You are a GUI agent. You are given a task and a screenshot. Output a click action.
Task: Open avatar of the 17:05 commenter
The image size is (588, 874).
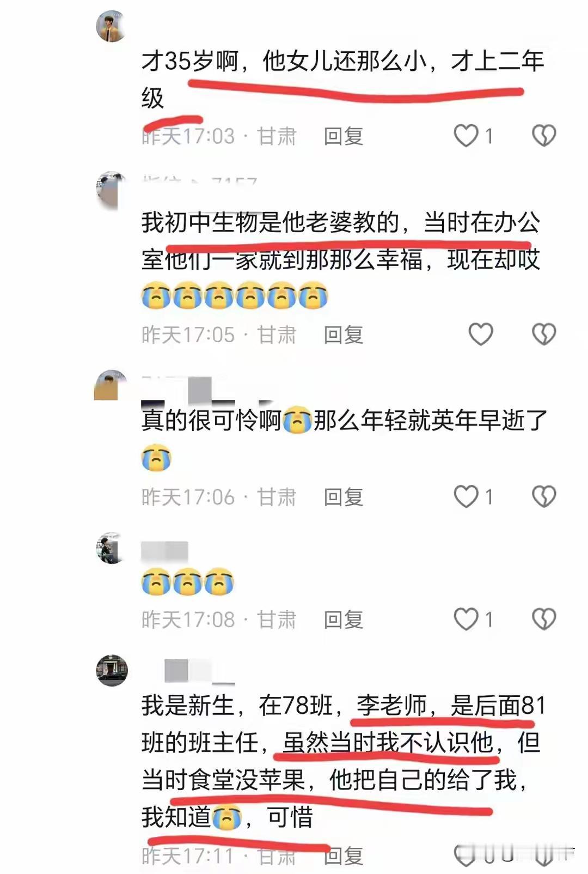pyautogui.click(x=111, y=189)
